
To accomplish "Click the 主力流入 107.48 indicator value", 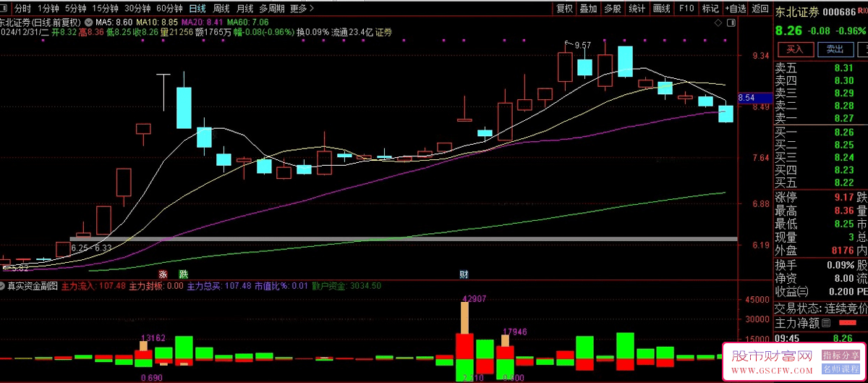I will (x=92, y=286).
